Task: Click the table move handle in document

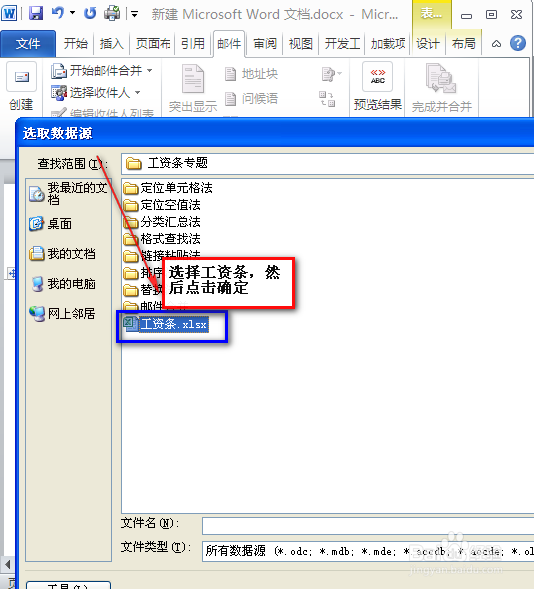Action: pyautogui.click(x=12, y=273)
